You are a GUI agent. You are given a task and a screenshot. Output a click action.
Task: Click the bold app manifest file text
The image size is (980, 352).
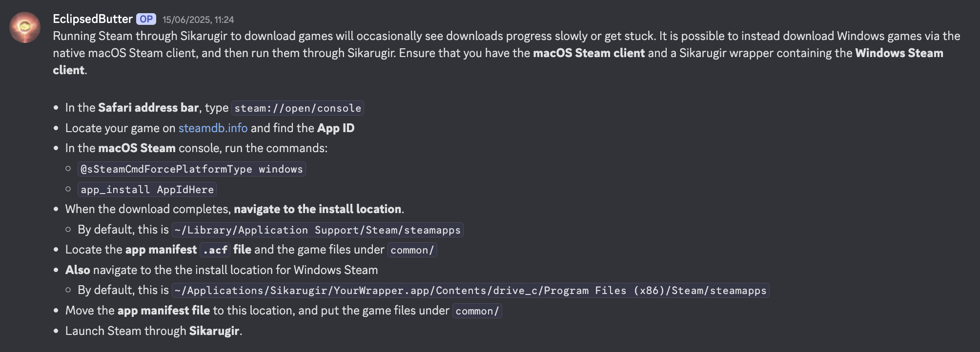click(164, 310)
